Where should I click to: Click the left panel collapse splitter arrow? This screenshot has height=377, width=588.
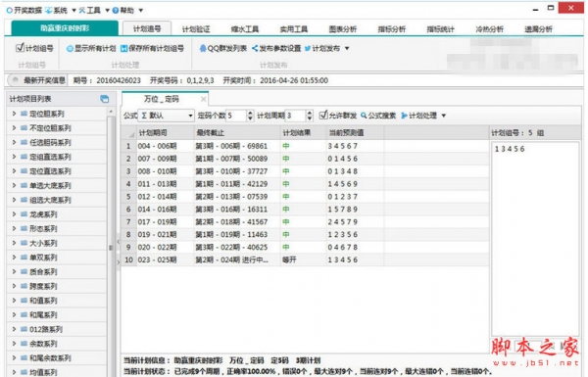(119, 242)
